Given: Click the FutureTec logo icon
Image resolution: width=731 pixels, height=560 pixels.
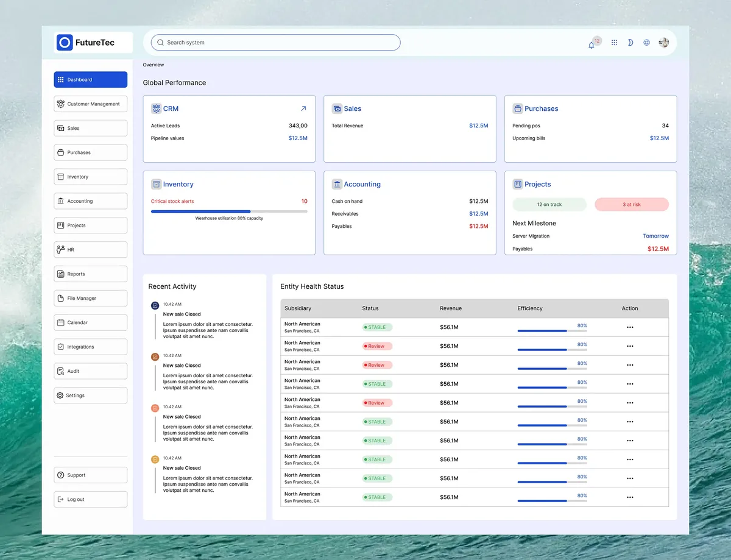Looking at the screenshot, I should coord(65,43).
